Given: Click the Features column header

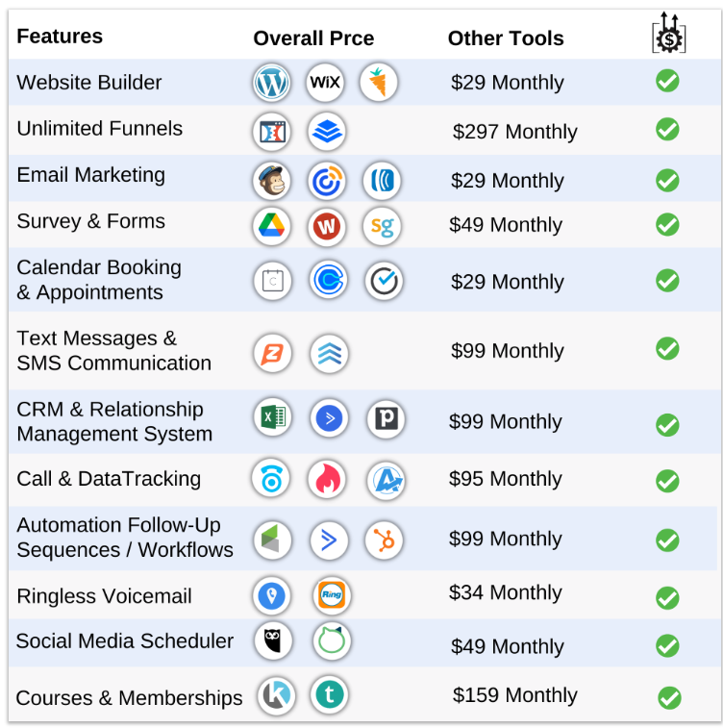Looking at the screenshot, I should click(60, 37).
